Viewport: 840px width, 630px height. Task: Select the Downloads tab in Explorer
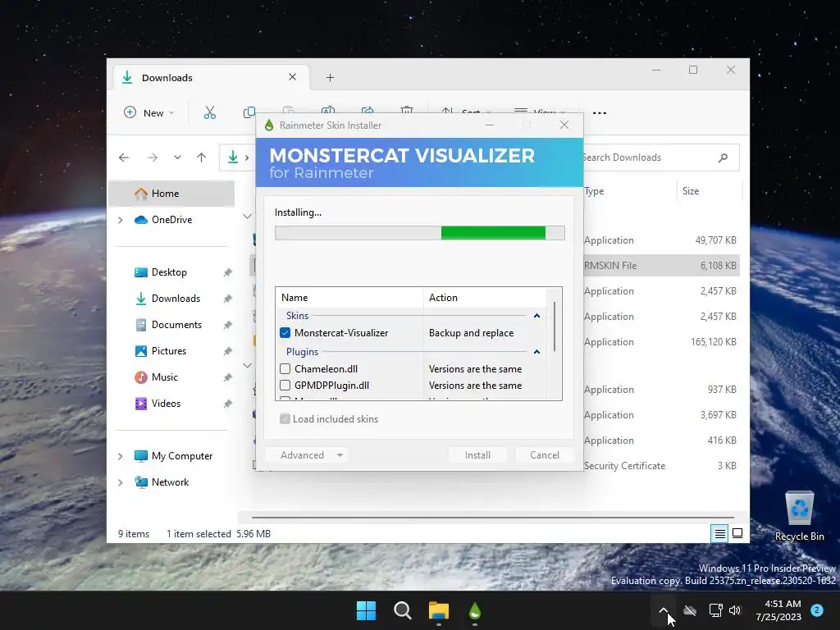coord(210,78)
